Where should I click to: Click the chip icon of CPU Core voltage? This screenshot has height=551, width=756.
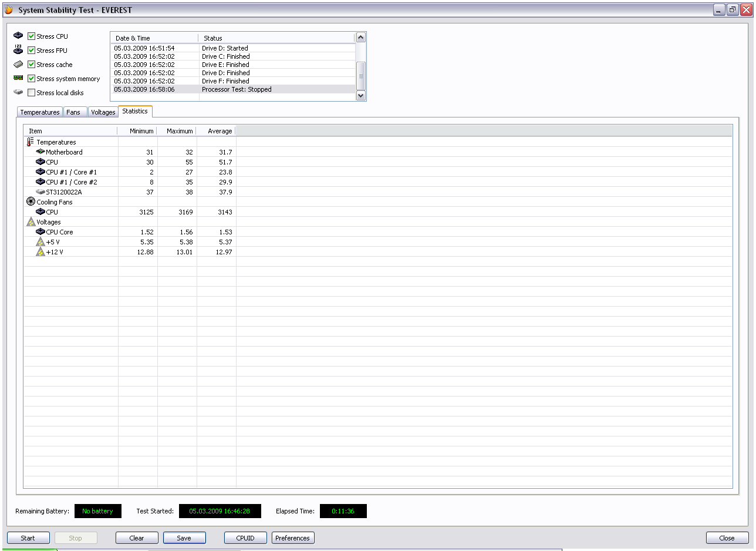tap(41, 231)
